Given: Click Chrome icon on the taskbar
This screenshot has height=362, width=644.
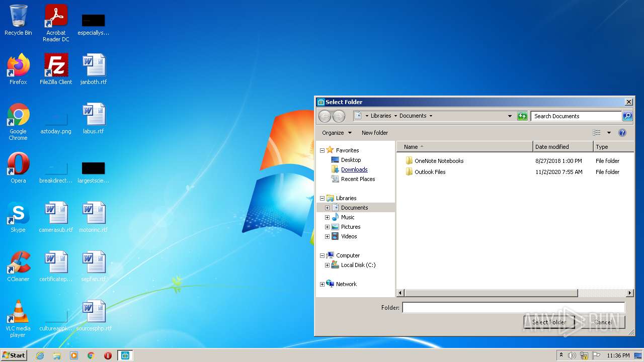Looking at the screenshot, I should (x=91, y=355).
